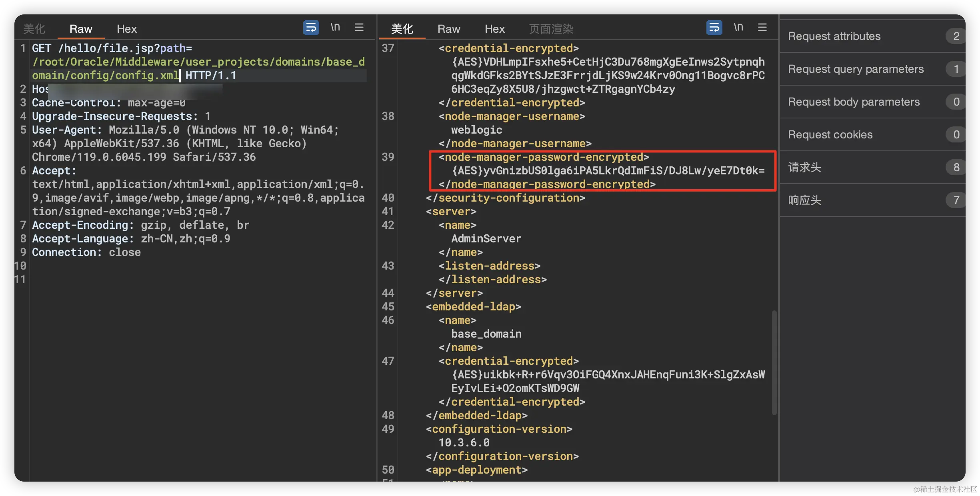
Task: Open the request panel hamburger menu
Action: [359, 28]
